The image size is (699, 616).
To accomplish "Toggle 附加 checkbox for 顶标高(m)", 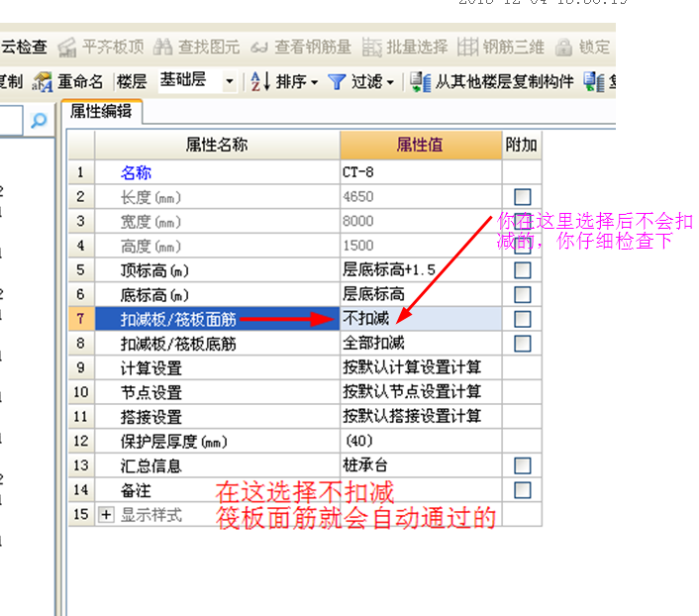I will pos(522,270).
